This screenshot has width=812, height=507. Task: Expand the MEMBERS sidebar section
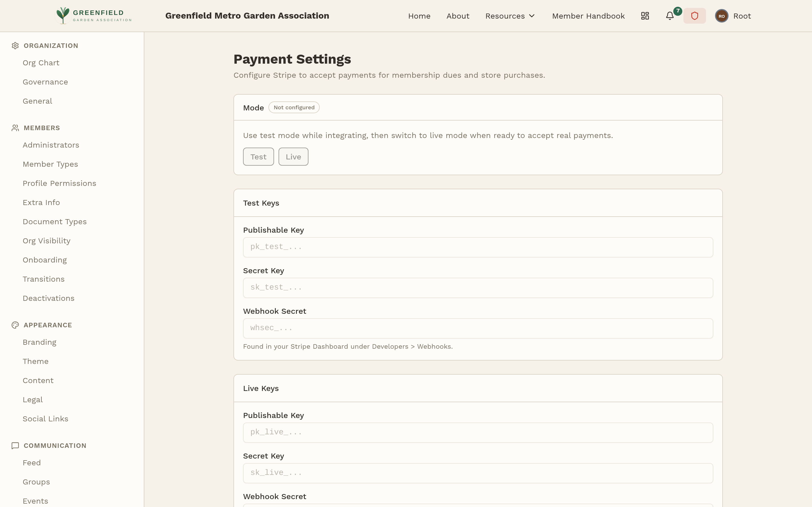[42, 128]
